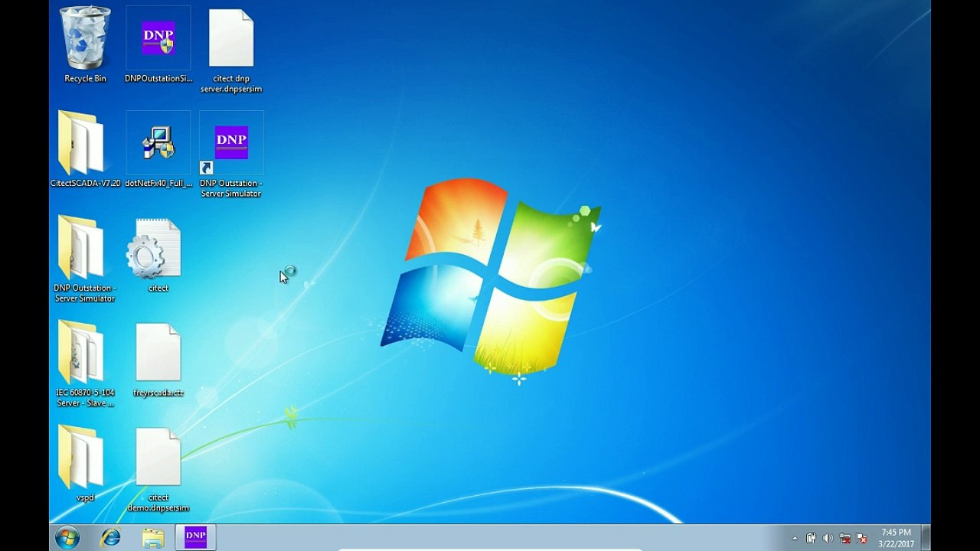Viewport: 980px width, 551px height.
Task: Select the DNP Outstation - Server Simulator folder
Action: (x=85, y=259)
